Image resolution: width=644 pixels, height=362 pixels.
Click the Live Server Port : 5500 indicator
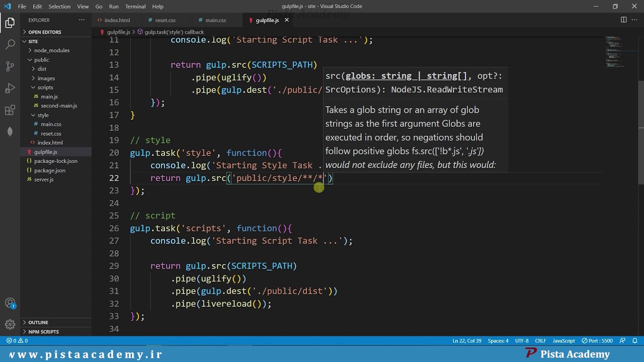point(597,341)
